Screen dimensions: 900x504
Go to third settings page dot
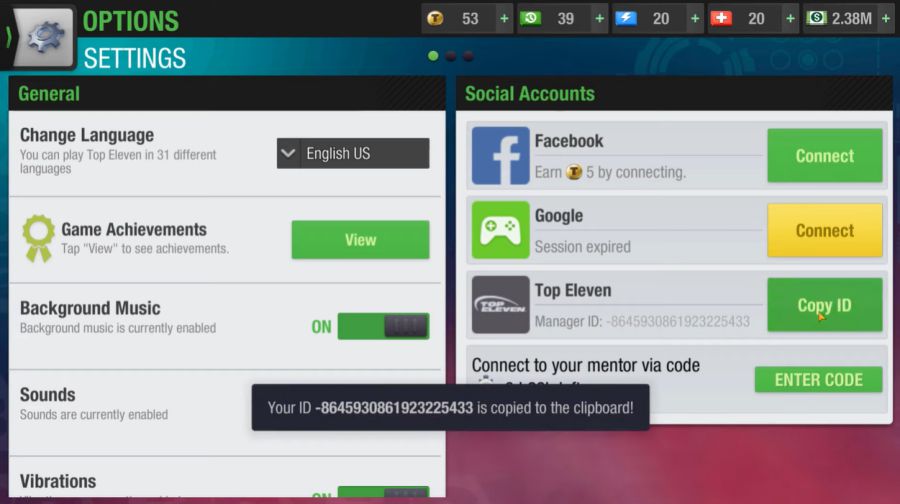[469, 56]
